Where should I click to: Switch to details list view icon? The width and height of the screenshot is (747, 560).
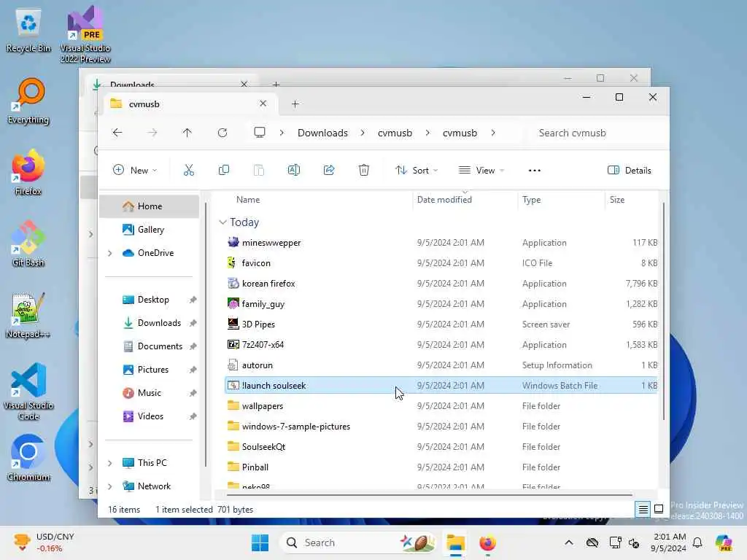tap(643, 509)
